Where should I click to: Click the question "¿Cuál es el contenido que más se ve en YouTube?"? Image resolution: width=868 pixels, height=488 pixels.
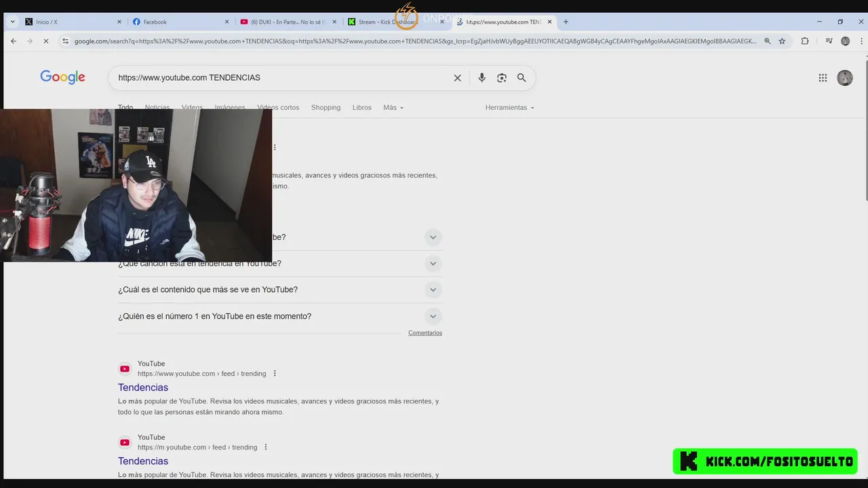208,290
